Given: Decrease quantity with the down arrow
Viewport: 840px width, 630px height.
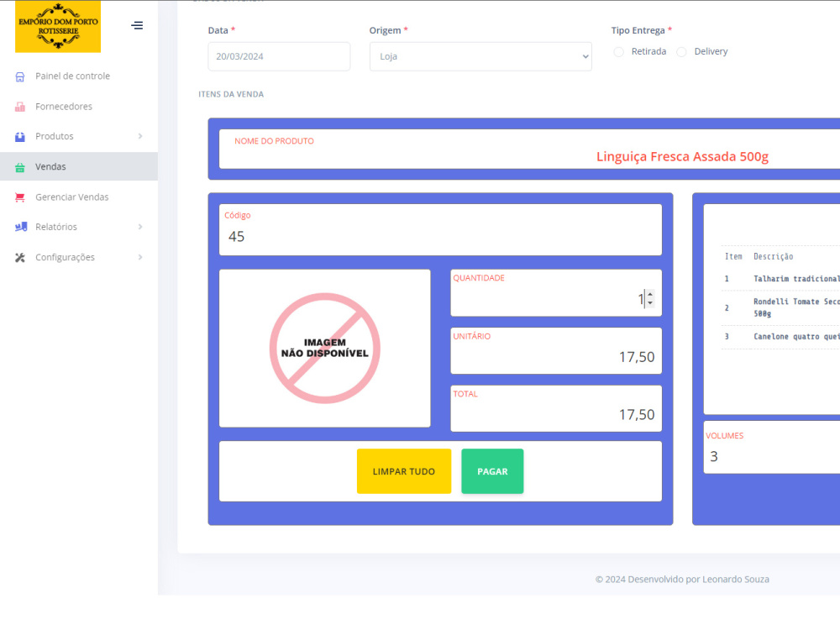Looking at the screenshot, I should pos(650,302).
